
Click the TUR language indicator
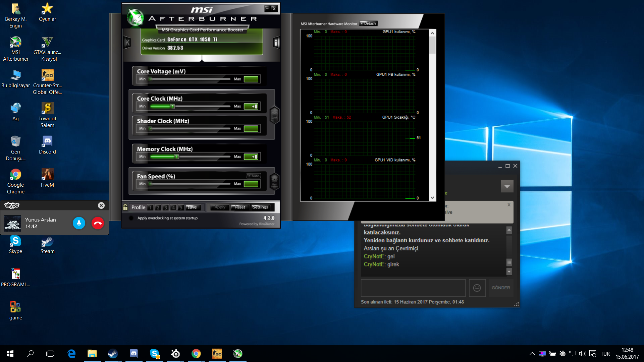coord(605,354)
